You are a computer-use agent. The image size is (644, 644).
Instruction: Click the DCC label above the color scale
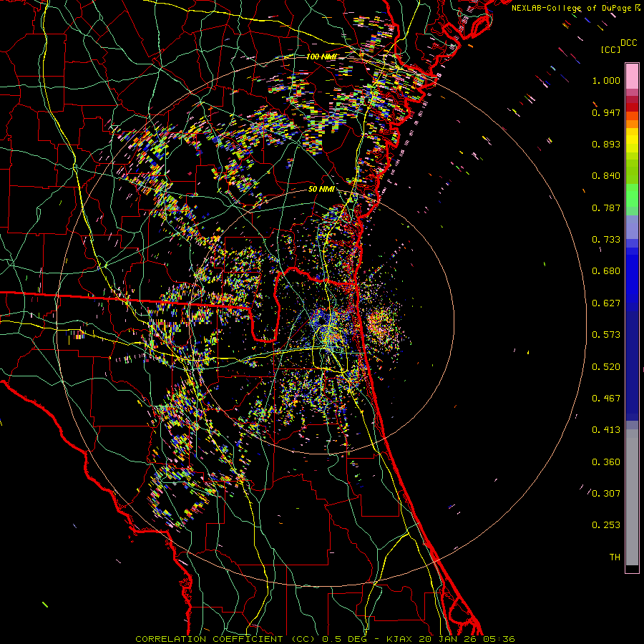pos(628,43)
